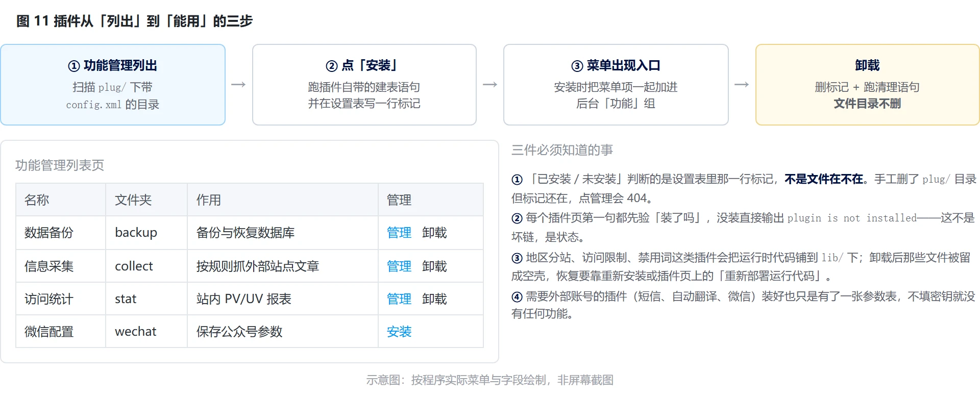Click 安装 link in the 微信配置 row
This screenshot has width=980, height=398.
click(x=399, y=332)
